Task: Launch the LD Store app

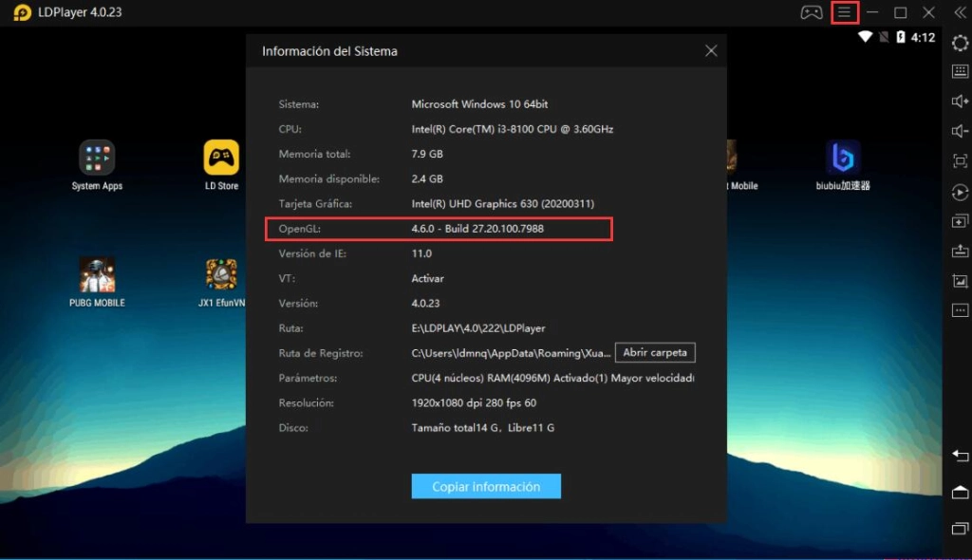Action: coord(221,165)
